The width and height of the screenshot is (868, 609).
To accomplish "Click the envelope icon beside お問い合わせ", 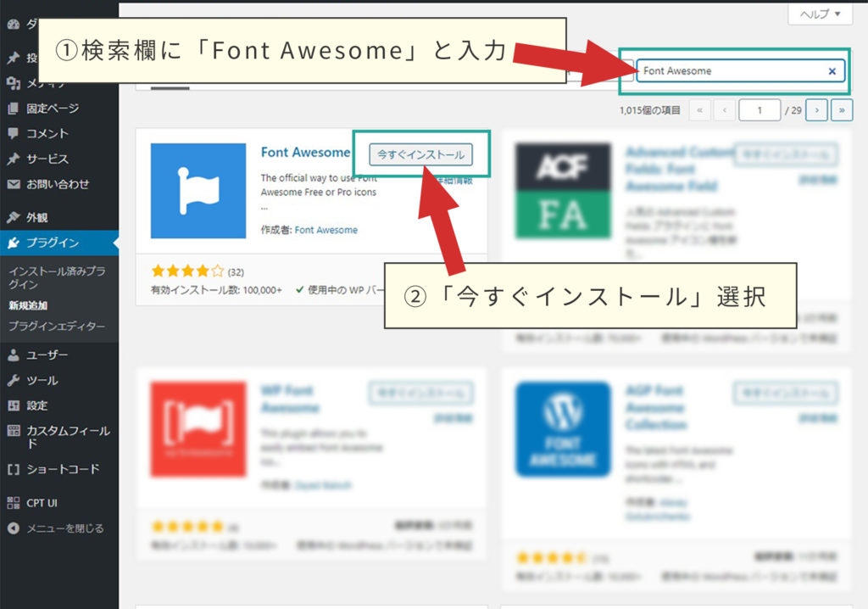I will point(14,184).
